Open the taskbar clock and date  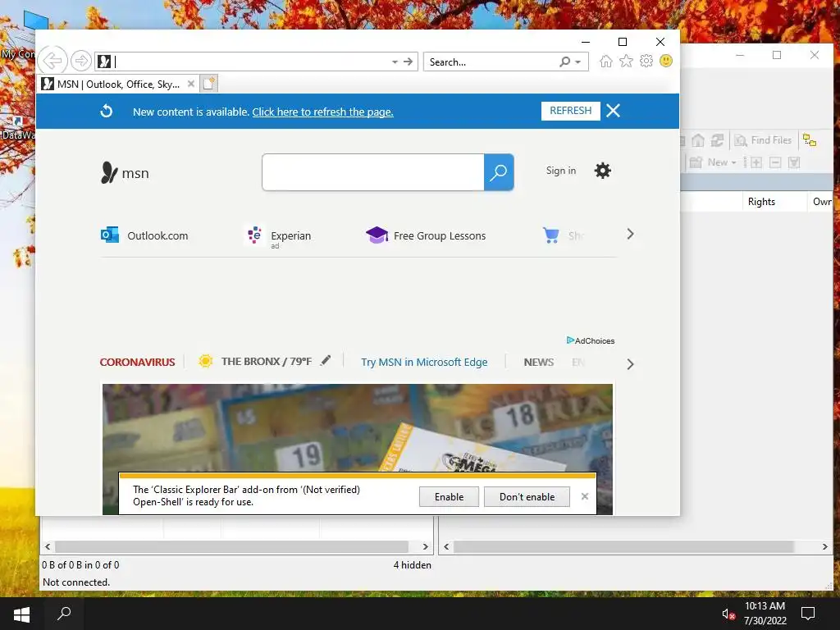tap(765, 614)
